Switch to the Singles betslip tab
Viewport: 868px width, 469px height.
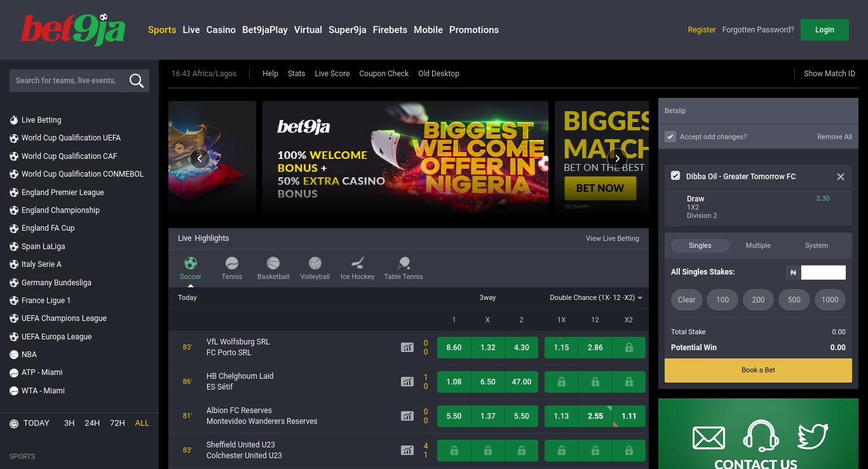pos(700,245)
